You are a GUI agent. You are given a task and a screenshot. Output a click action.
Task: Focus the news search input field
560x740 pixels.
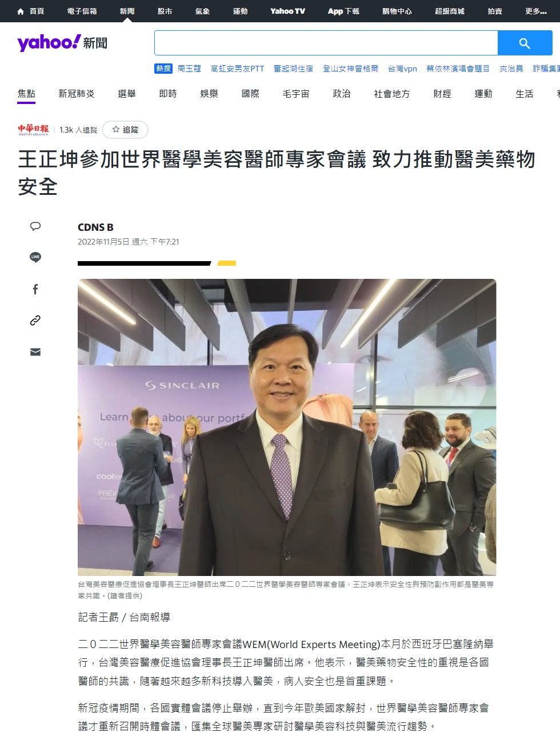pyautogui.click(x=326, y=43)
